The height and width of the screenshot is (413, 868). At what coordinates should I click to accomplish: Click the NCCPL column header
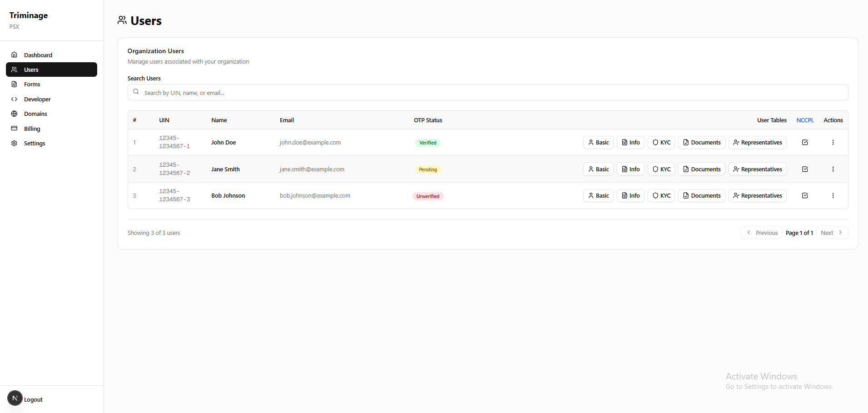(x=805, y=120)
